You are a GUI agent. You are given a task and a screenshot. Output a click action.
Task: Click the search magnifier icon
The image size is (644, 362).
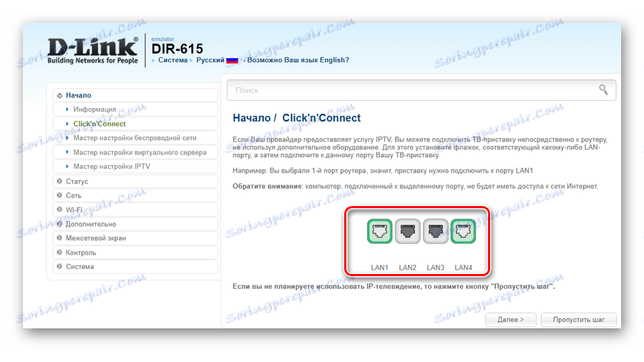(603, 89)
